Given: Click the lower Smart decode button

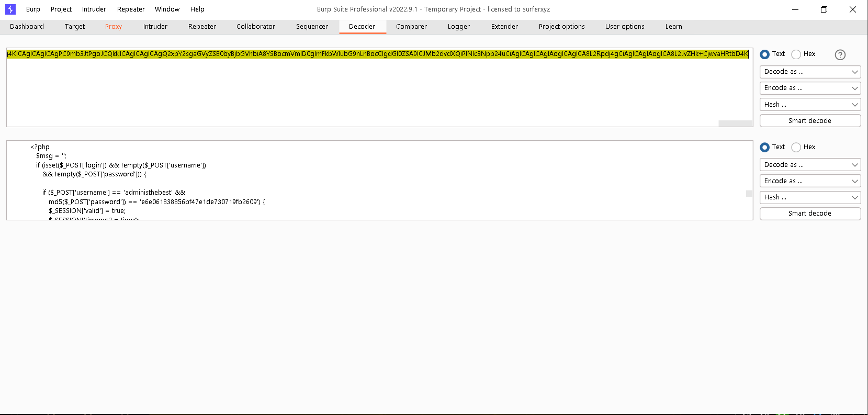Looking at the screenshot, I should [810, 214].
